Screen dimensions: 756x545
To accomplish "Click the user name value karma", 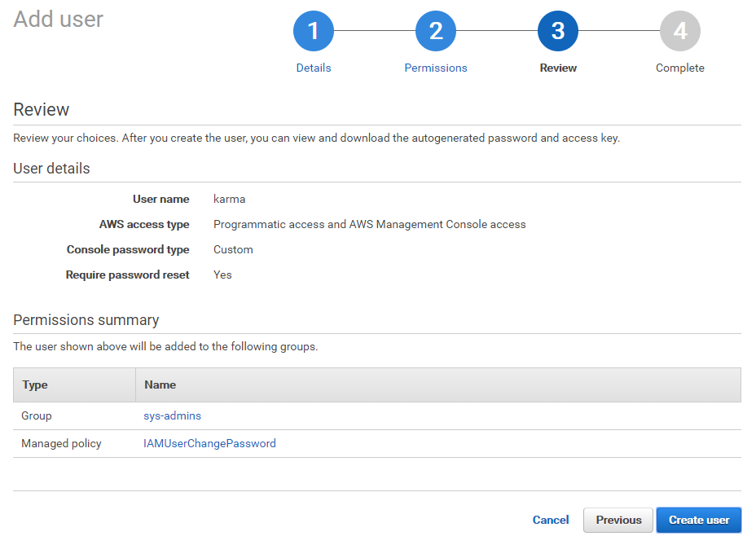I will (229, 199).
